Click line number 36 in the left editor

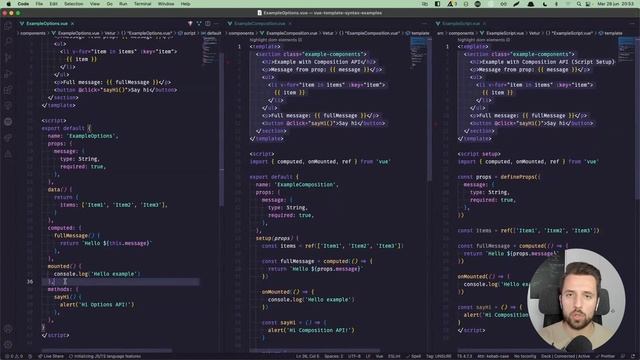point(30,282)
